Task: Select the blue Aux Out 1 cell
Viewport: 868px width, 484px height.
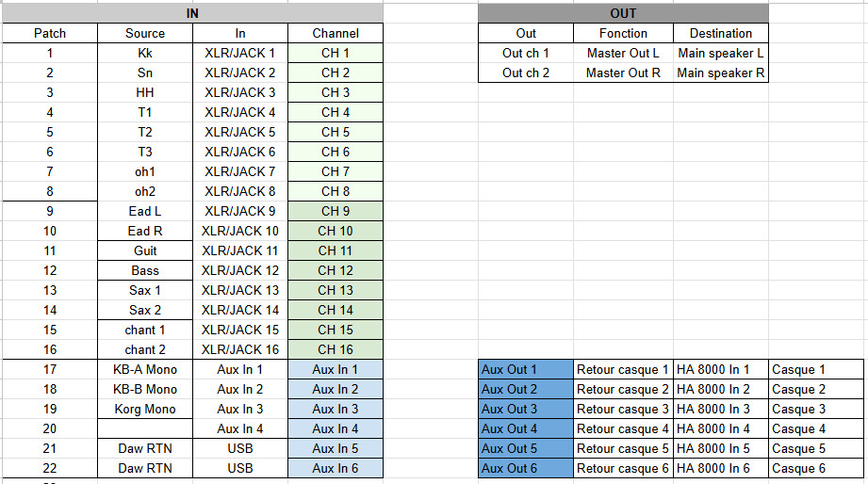Action: coord(525,370)
